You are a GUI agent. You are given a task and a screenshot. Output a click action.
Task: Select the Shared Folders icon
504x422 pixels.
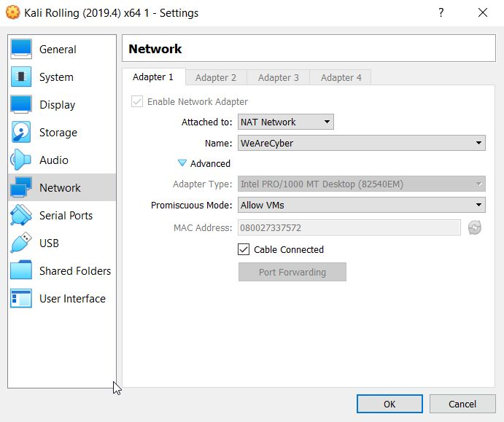[x=21, y=270]
